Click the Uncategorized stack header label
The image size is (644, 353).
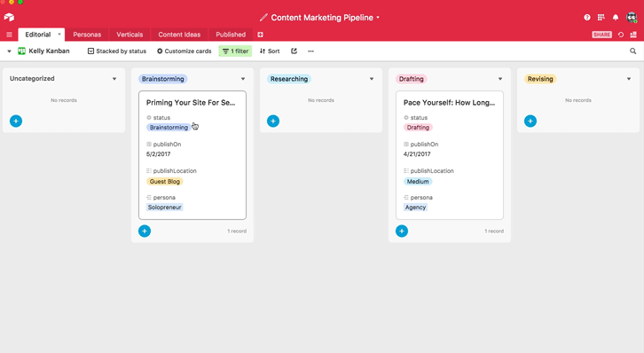pos(32,78)
